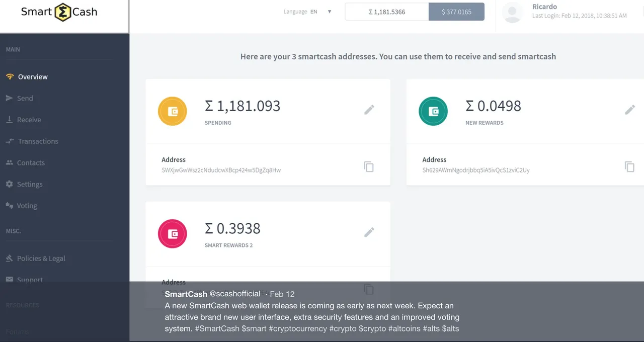Open Contacts in the sidebar
This screenshot has height=342, width=644.
31,163
